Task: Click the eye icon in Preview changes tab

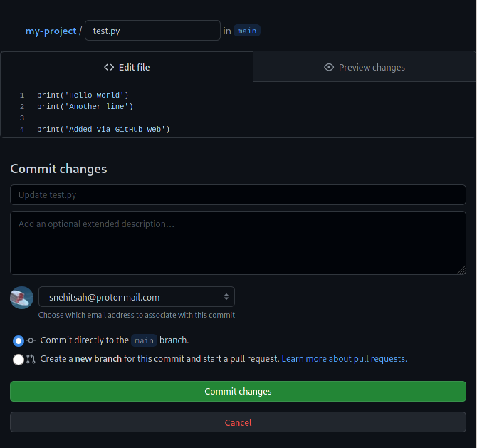Action: point(329,67)
